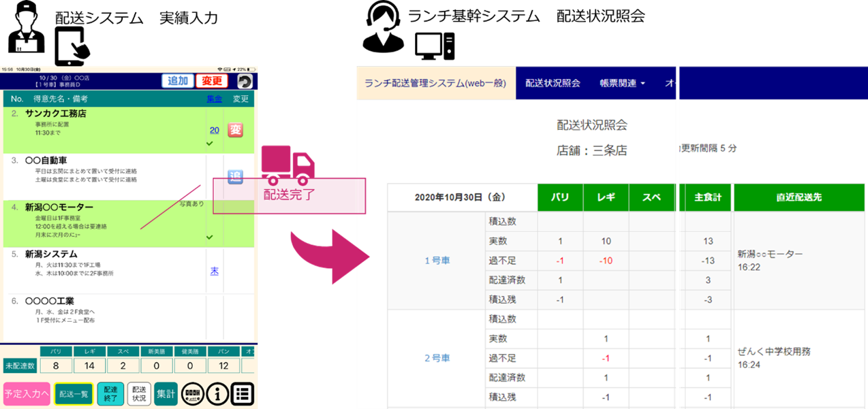
Task: Tap the 追加 button
Action: (x=177, y=81)
